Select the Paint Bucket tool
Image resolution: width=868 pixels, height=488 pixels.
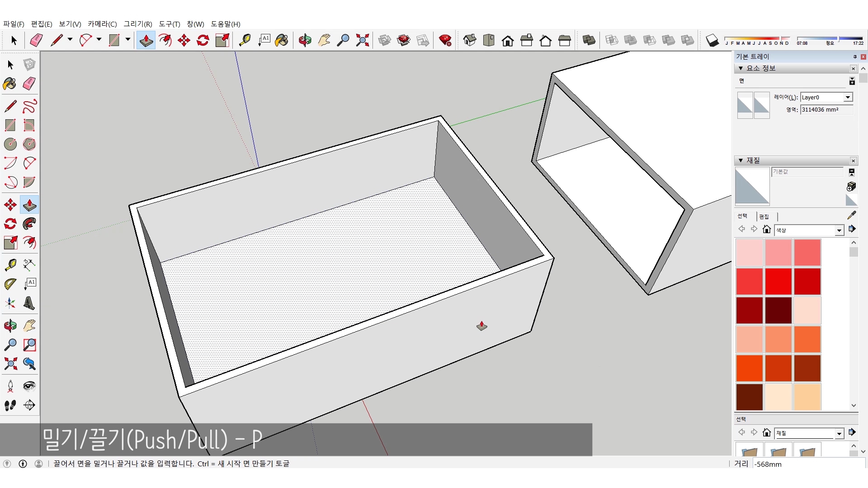[x=10, y=84]
